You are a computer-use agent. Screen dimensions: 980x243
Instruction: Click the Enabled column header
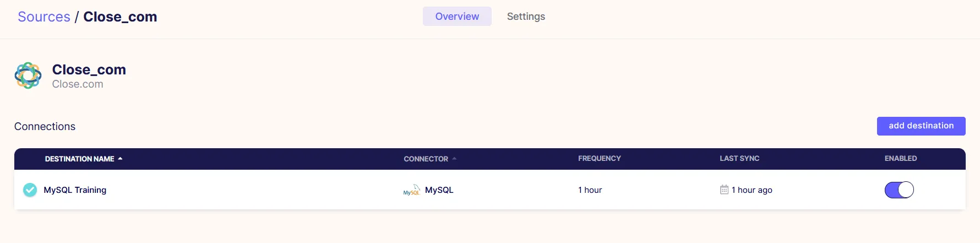(901, 158)
